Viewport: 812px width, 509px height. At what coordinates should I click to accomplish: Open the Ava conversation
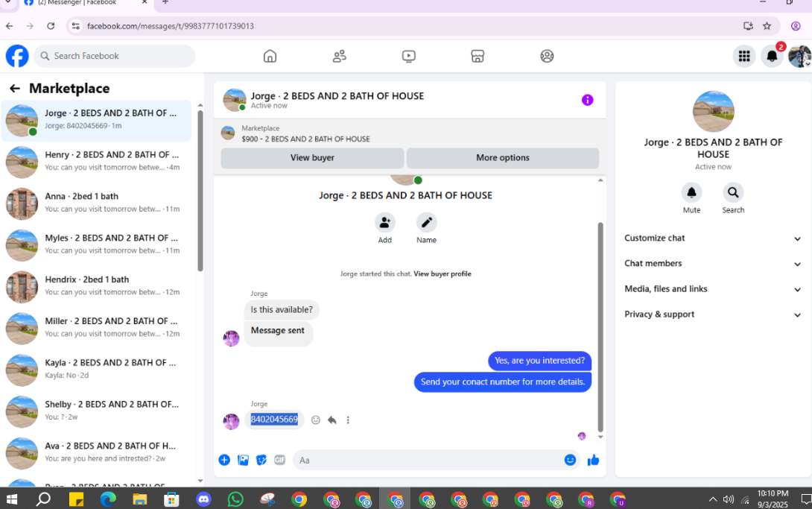coord(96,453)
